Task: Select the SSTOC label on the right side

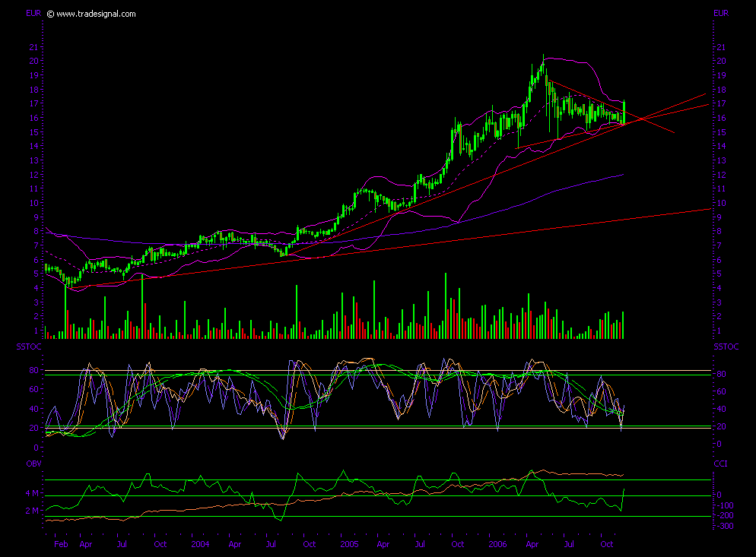Action: click(x=726, y=347)
